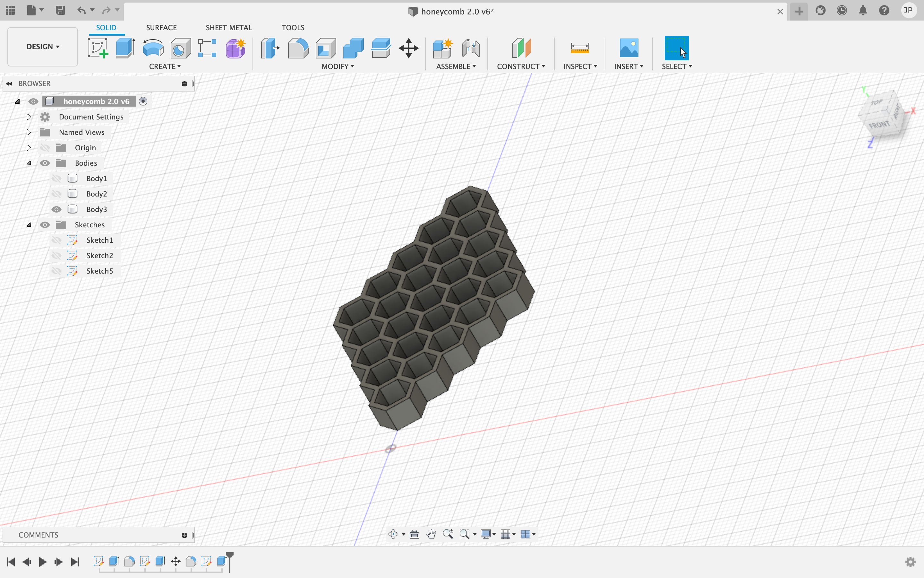
Task: Select the Pan hand tool
Action: point(431,534)
